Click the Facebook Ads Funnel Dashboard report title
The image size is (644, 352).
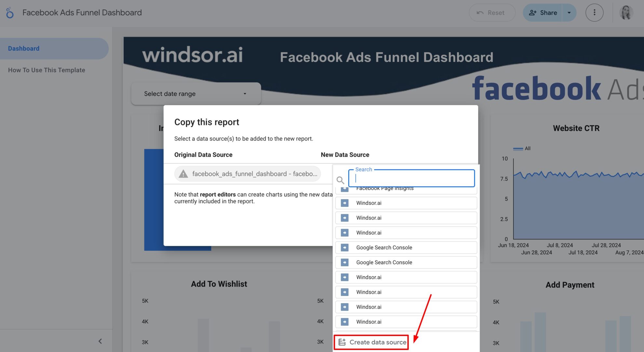[82, 13]
